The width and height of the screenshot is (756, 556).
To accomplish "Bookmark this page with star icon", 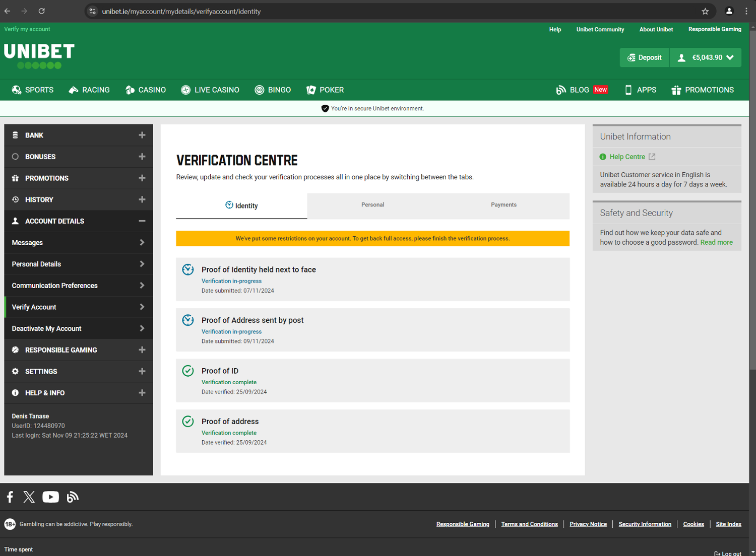I will click(x=705, y=11).
